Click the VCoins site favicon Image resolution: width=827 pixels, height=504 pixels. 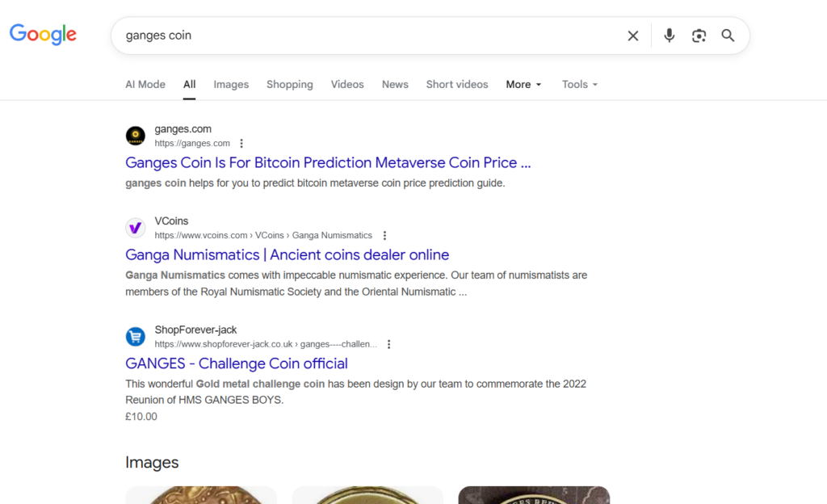[136, 228]
